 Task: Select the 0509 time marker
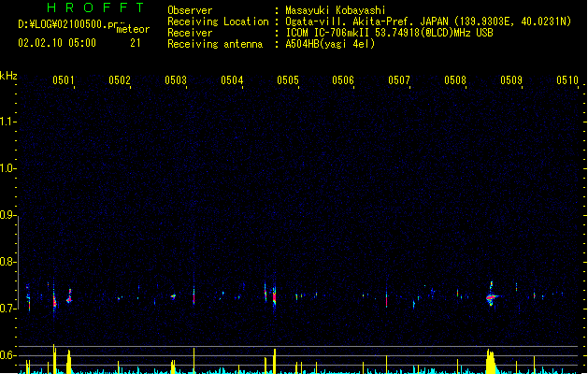(x=511, y=80)
